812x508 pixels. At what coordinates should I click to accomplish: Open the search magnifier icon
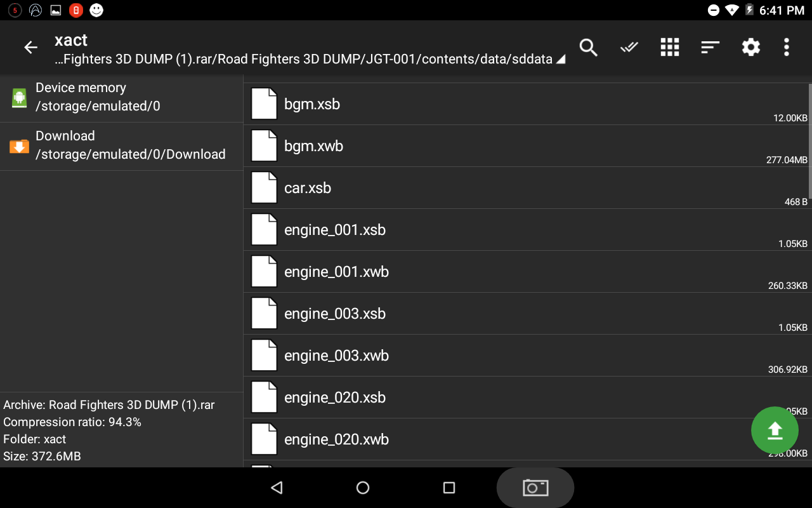click(589, 48)
